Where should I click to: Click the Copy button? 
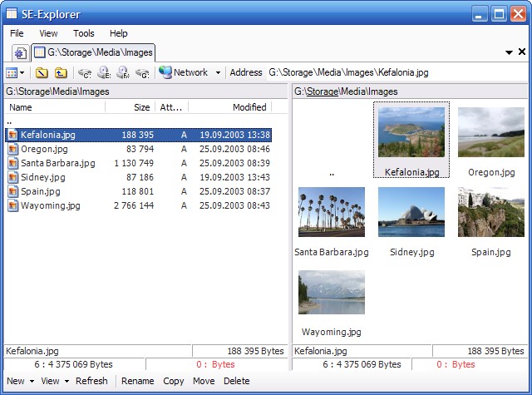(174, 381)
